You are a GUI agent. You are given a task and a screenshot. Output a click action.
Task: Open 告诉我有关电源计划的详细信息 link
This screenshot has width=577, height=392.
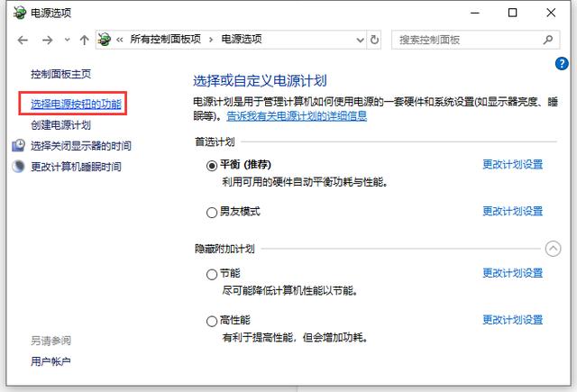tap(297, 116)
